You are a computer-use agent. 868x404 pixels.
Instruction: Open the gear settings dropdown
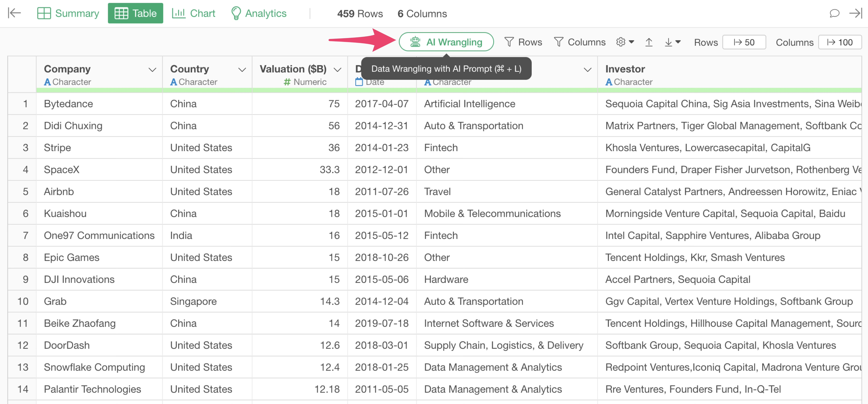(x=625, y=42)
